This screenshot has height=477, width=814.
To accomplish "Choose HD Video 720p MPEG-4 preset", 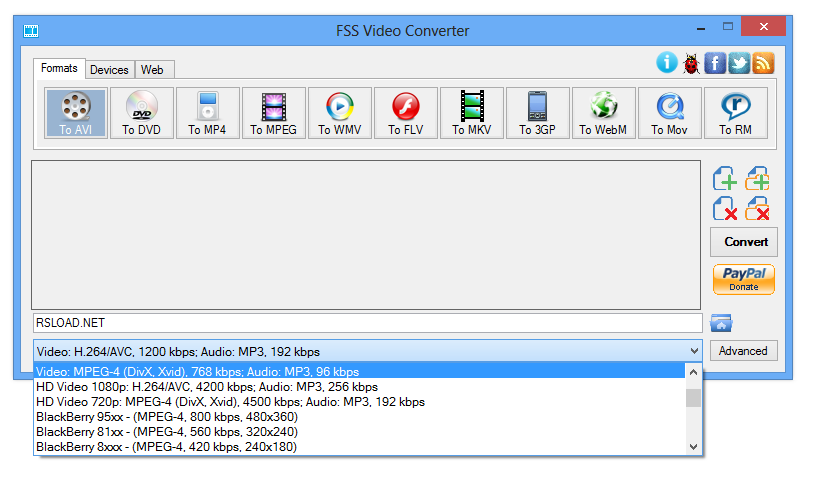I will tap(359, 402).
